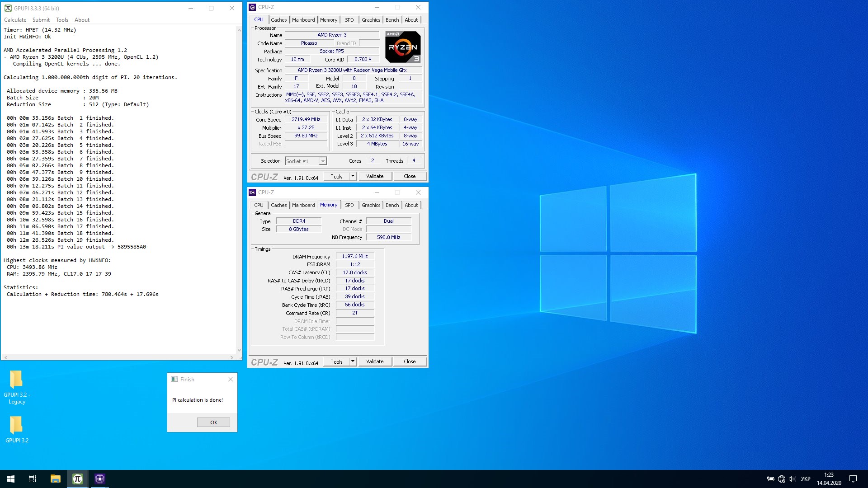Click the Code Name Picasso field
The image size is (868, 488).
tap(309, 43)
